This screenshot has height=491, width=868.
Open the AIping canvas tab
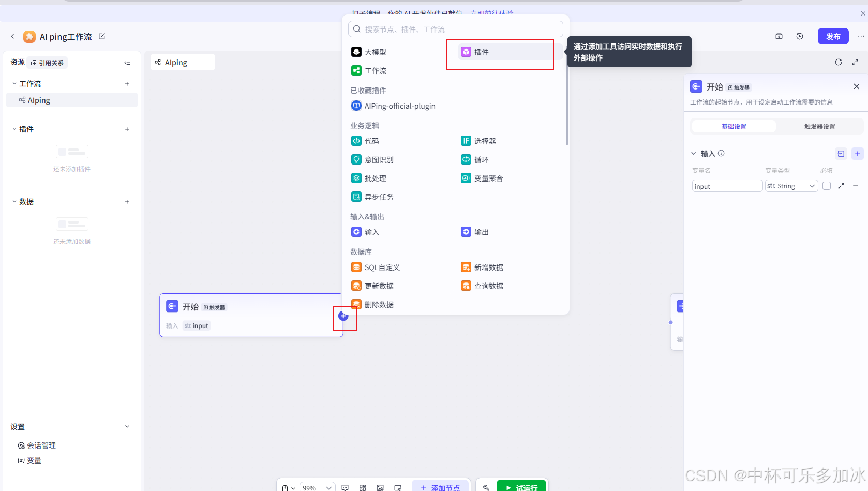click(x=183, y=62)
